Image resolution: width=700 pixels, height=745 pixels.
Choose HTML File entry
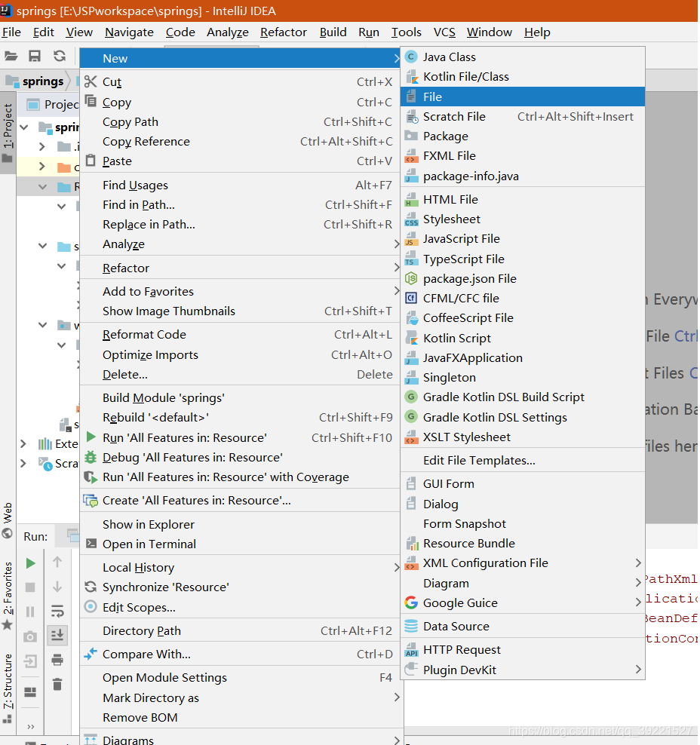[x=523, y=199]
